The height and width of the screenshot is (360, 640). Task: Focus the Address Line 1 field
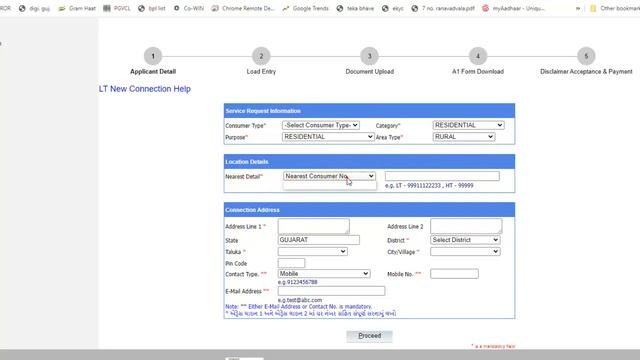[x=313, y=226]
